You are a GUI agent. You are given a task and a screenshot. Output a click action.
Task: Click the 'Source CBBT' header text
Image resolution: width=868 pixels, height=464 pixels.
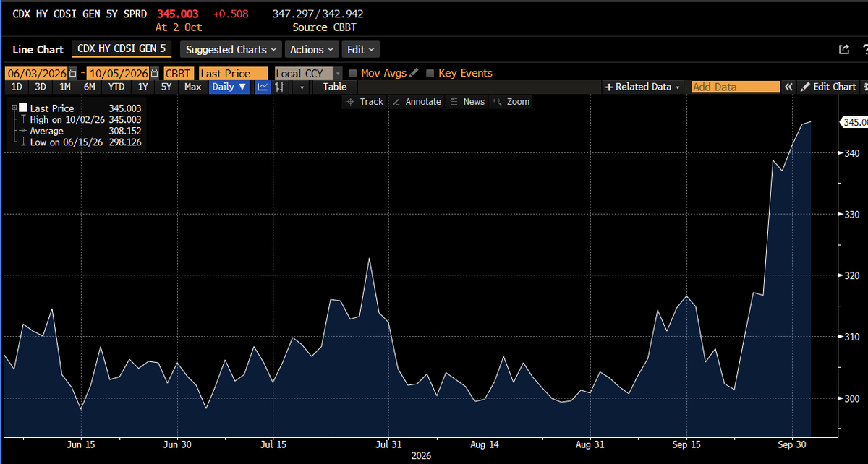coord(325,27)
